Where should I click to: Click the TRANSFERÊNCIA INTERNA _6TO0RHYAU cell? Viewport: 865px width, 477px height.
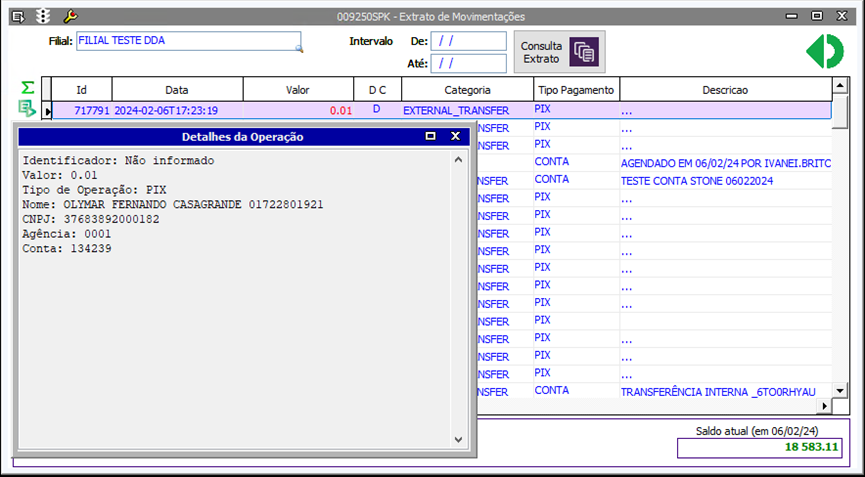[725, 392]
